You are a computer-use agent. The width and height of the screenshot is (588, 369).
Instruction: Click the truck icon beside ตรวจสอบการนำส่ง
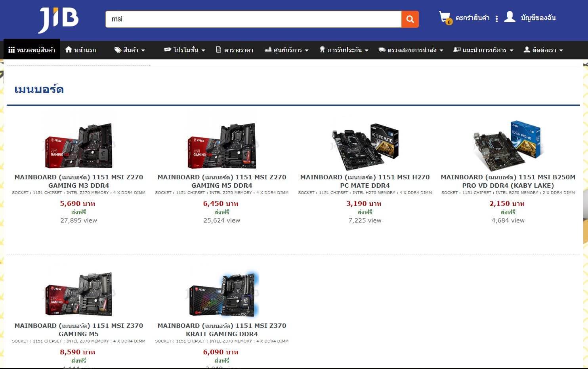pos(382,50)
